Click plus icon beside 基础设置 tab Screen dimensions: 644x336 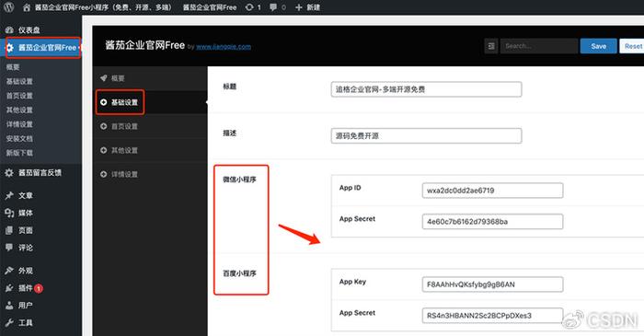(103, 102)
